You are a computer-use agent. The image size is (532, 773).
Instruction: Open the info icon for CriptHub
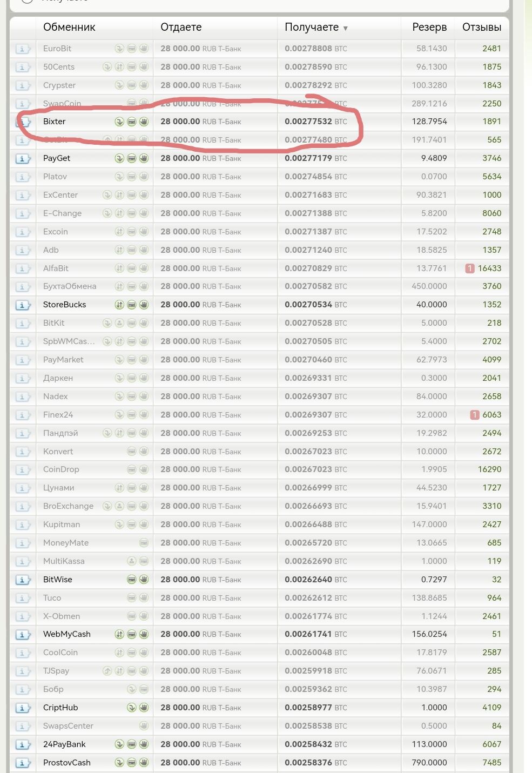pyautogui.click(x=22, y=708)
